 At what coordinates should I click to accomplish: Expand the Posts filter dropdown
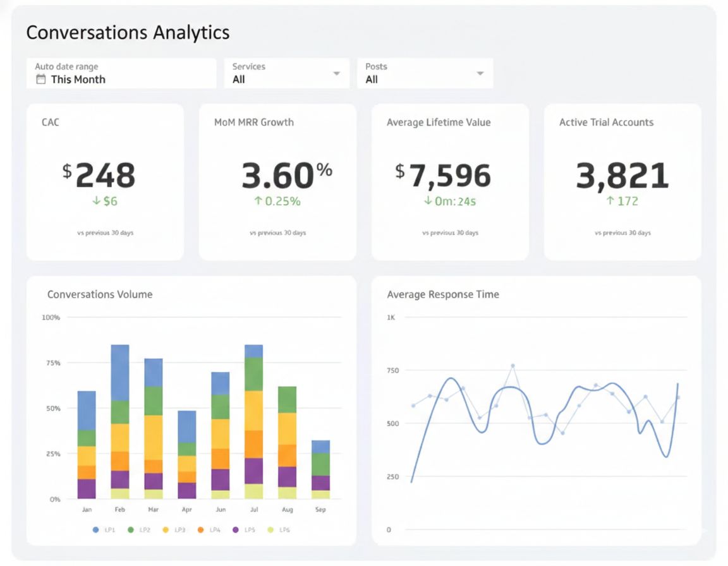point(480,74)
